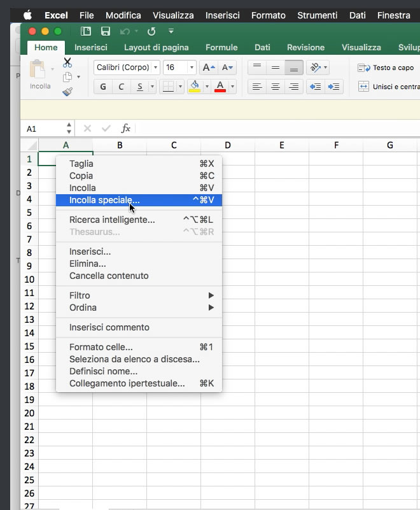This screenshot has height=510, width=420.
Task: Select row 22 header
Action: coord(29,440)
